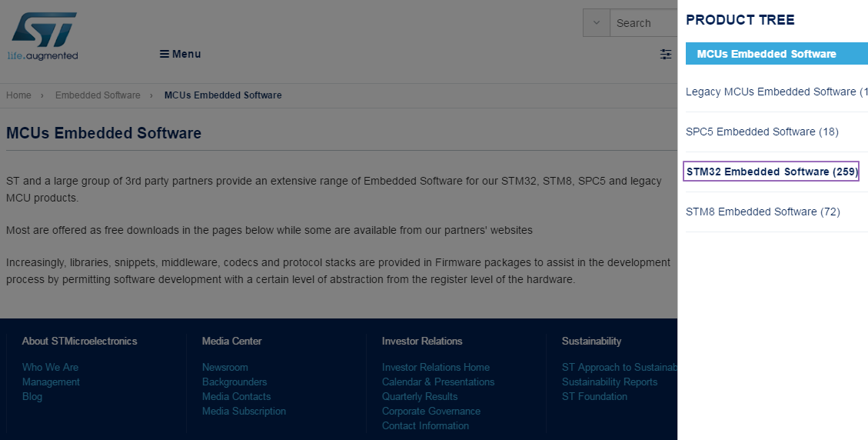Expand the search category dropdown
868x440 pixels.
(596, 23)
